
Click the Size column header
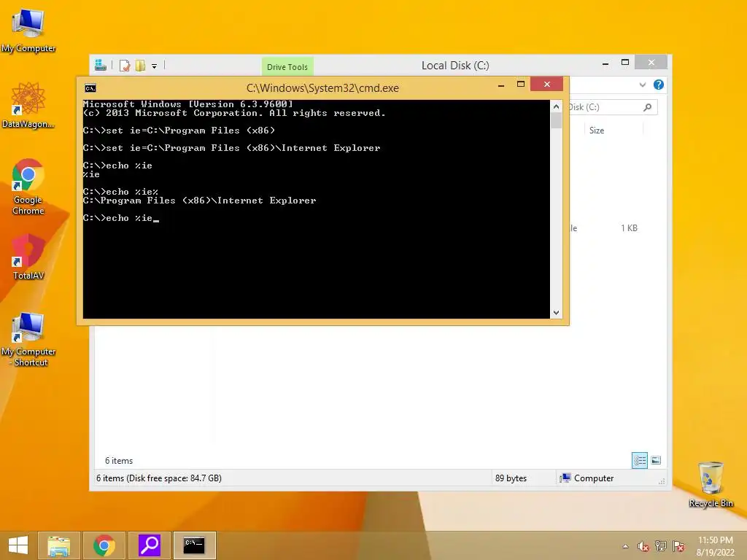[x=597, y=130]
